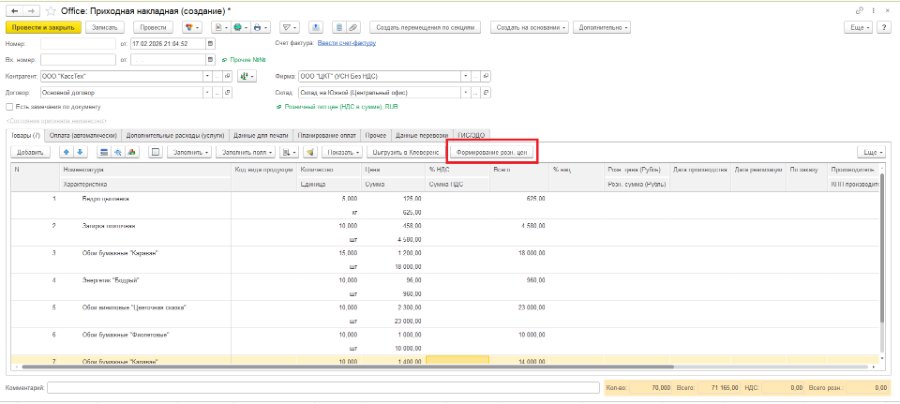Click "Добавить" button in goods toolbar

pyautogui.click(x=31, y=152)
